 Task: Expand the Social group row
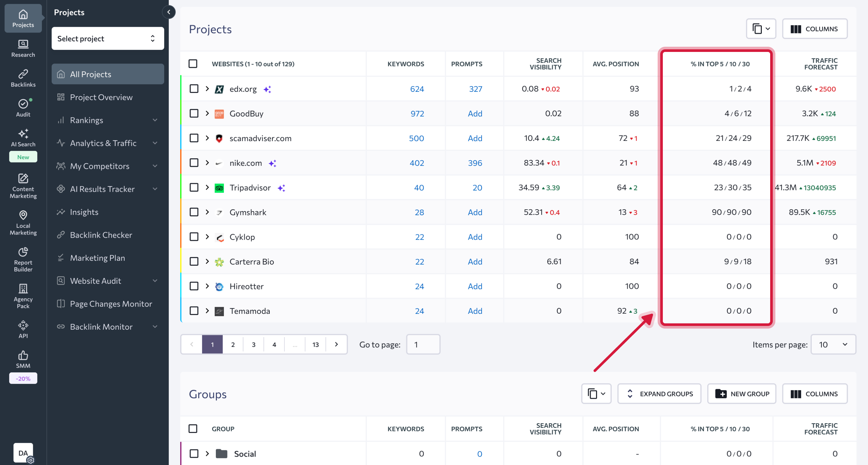(x=207, y=453)
